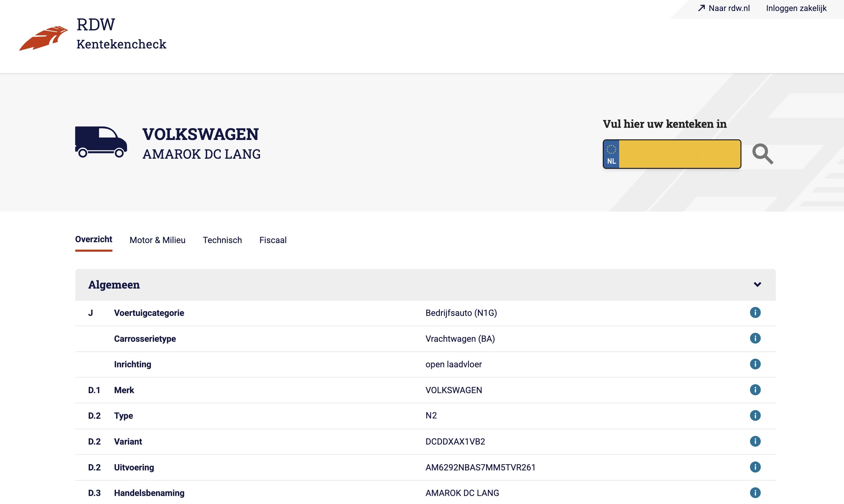Screen dimensions: 844x504
Task: Go to the Fiscaal tab
Action: coord(273,240)
